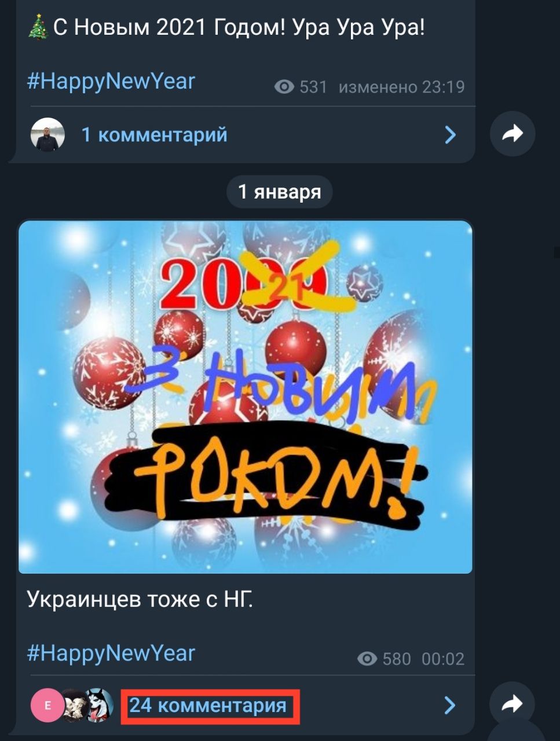Forward the Ukrainian greeting post with share arrow

coord(512,705)
